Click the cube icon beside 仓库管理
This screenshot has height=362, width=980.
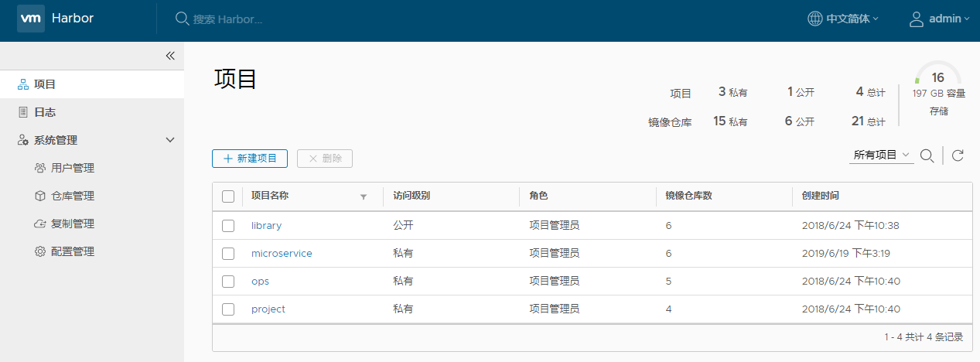click(40, 196)
